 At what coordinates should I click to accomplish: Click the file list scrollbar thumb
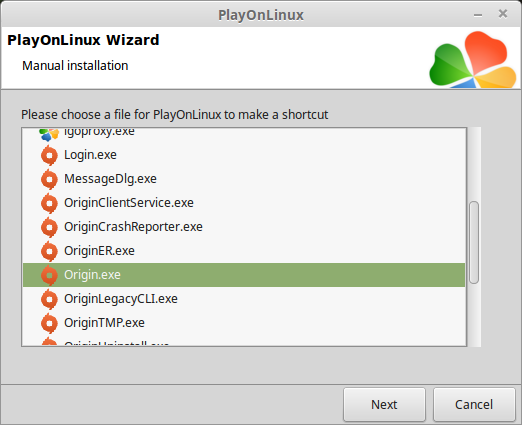[x=474, y=242]
